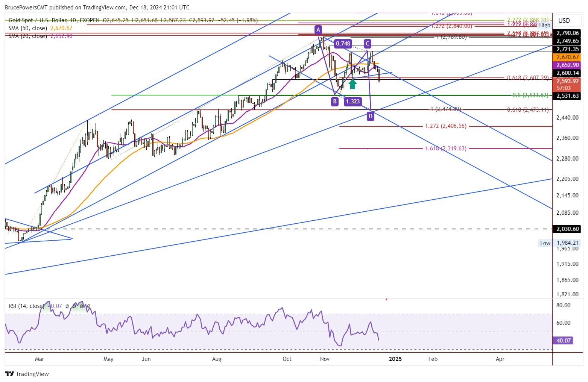Select the XABCD pattern point B label
This screenshot has height=382, width=588.
tap(334, 101)
